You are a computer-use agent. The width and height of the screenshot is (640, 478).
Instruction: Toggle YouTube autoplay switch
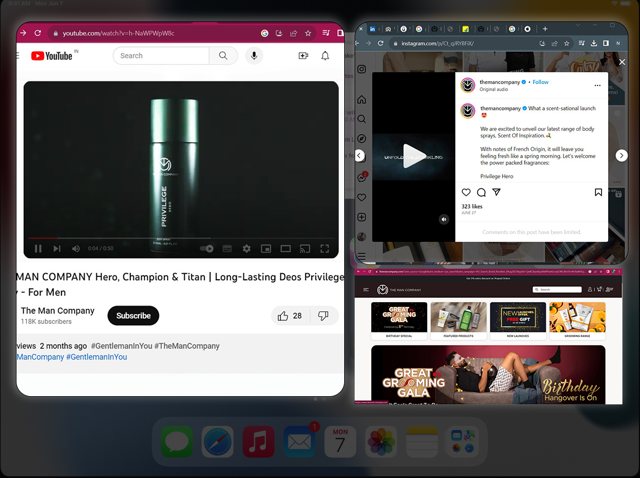coord(207,249)
